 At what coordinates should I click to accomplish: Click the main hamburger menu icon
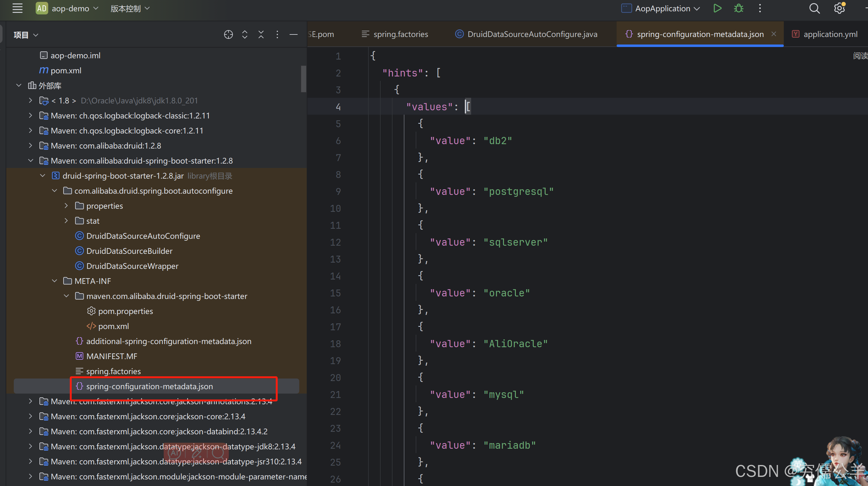18,8
